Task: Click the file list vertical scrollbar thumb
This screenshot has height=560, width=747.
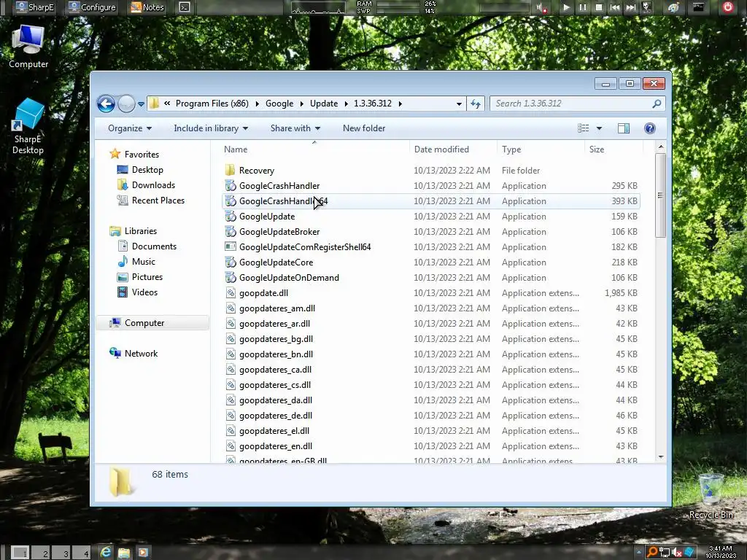Action: (x=660, y=195)
